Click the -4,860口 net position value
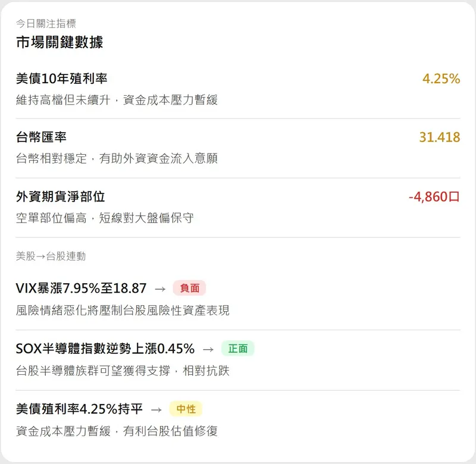The image size is (476, 464). tap(434, 197)
